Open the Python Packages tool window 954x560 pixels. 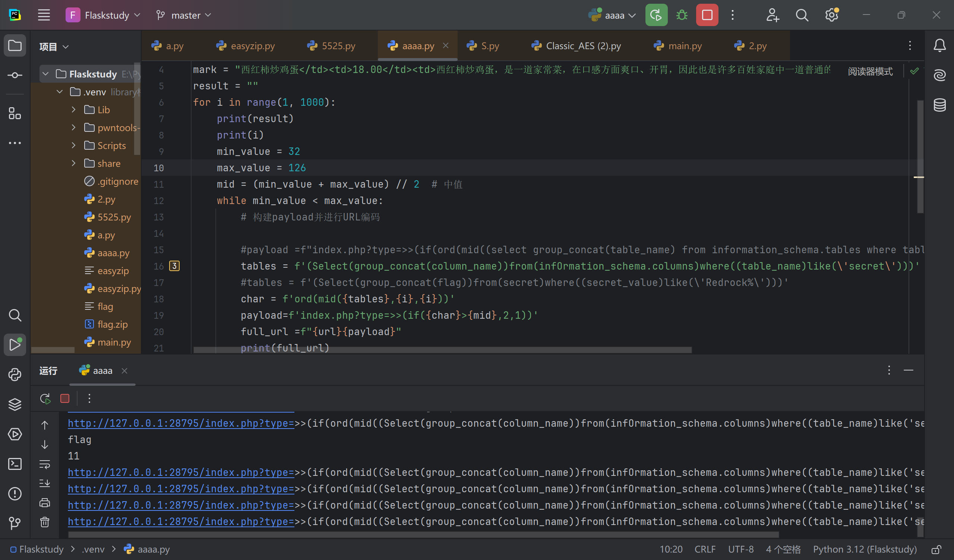(15, 404)
